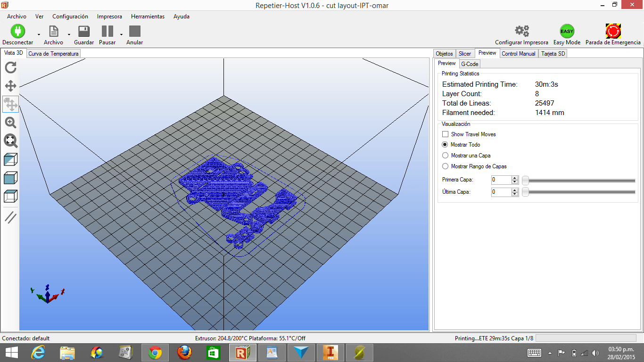Enable Show Travel Moves checkbox
The width and height of the screenshot is (644, 362).
pyautogui.click(x=445, y=134)
